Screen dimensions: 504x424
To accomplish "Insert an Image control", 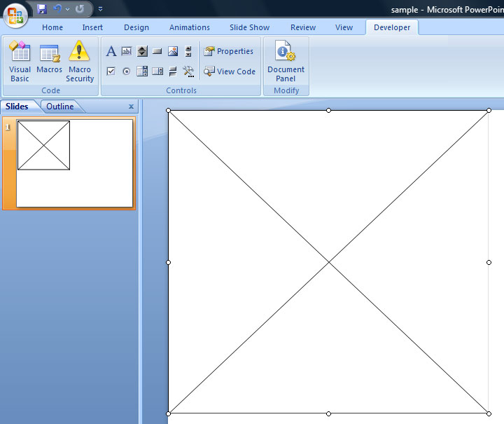I will [x=173, y=51].
